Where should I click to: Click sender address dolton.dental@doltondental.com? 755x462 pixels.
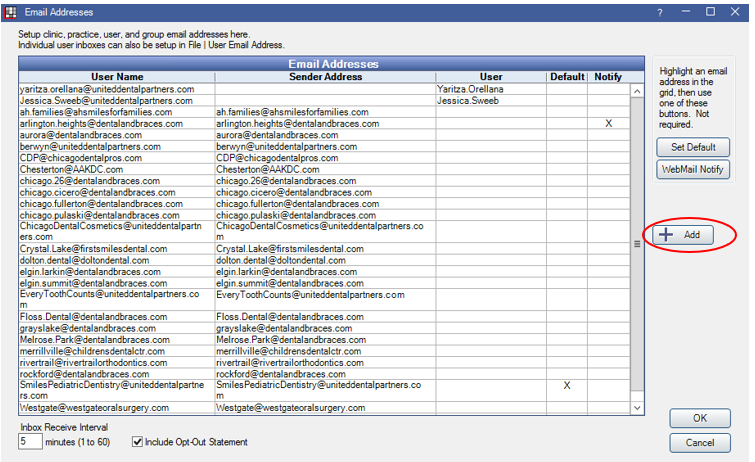coord(281,261)
